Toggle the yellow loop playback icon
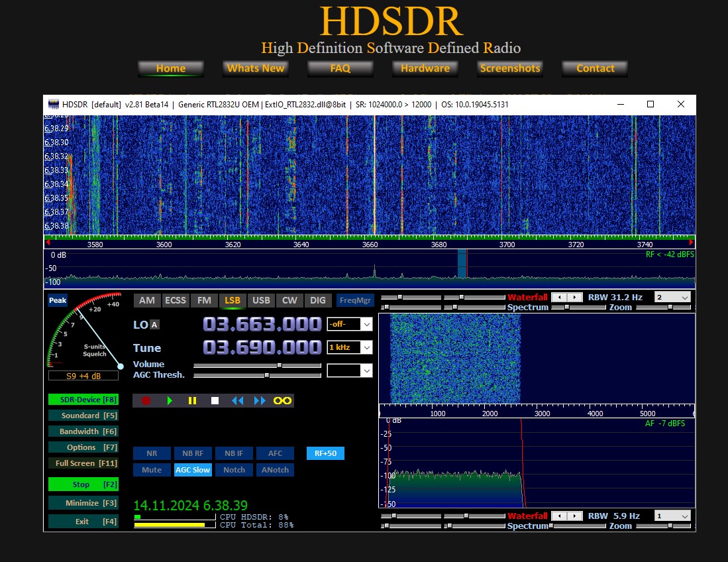The height and width of the screenshot is (562, 728). click(x=283, y=401)
